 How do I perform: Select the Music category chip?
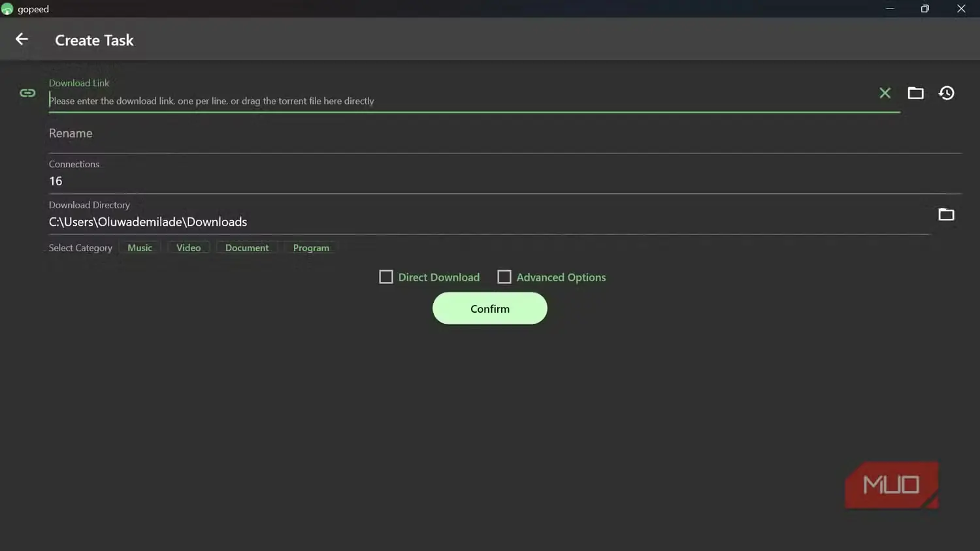140,247
